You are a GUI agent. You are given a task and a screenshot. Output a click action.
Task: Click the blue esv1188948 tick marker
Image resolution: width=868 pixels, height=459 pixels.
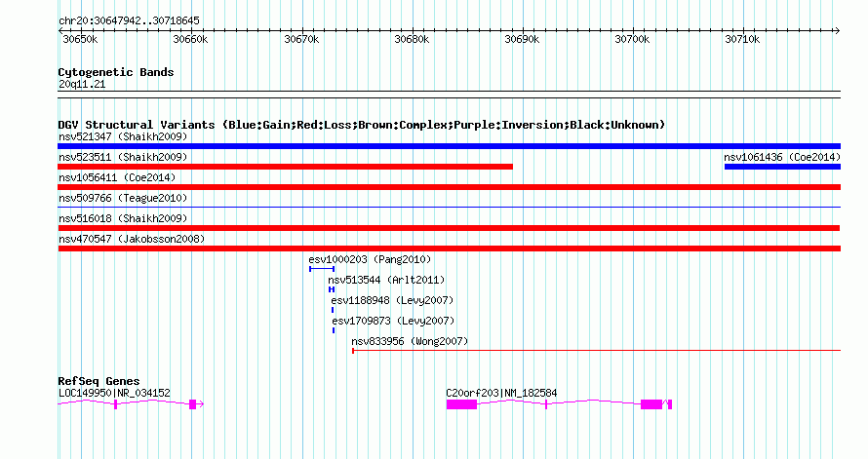coord(333,310)
